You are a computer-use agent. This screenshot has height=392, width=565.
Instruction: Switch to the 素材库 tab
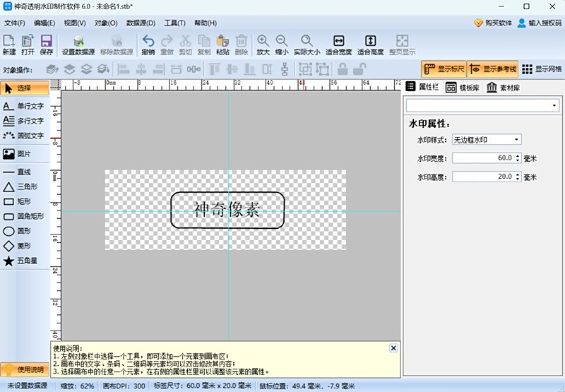(x=503, y=88)
